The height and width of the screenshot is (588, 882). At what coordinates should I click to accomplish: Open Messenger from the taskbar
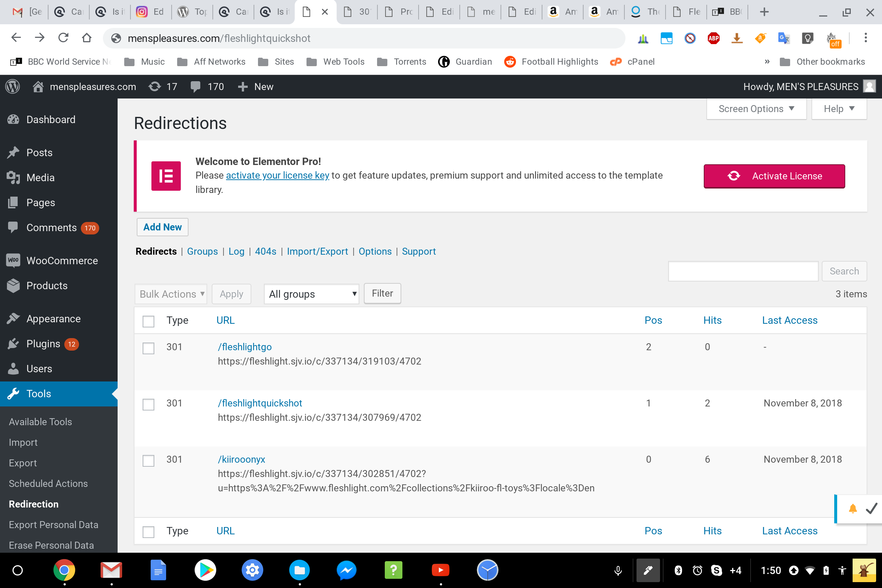347,570
